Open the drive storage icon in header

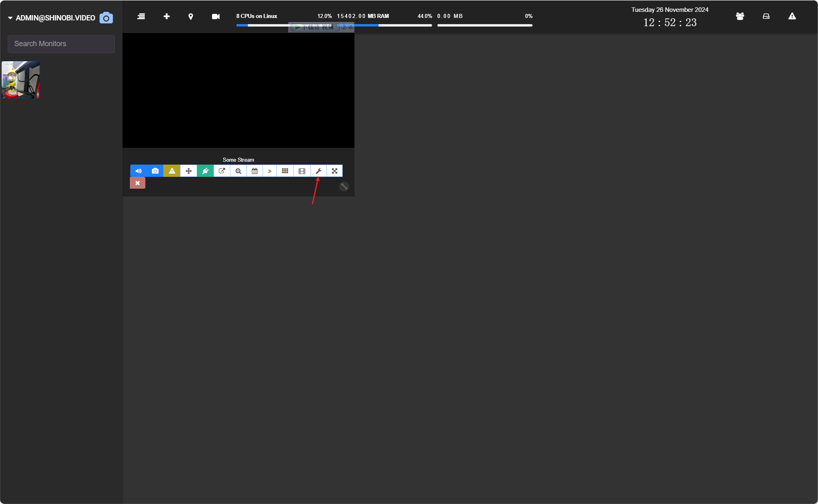pos(766,16)
